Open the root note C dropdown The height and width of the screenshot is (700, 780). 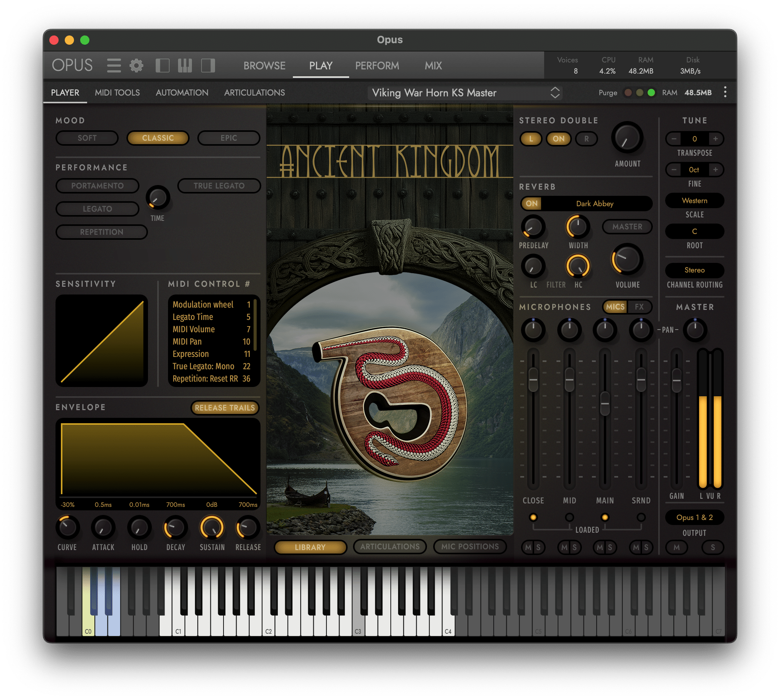tap(694, 231)
